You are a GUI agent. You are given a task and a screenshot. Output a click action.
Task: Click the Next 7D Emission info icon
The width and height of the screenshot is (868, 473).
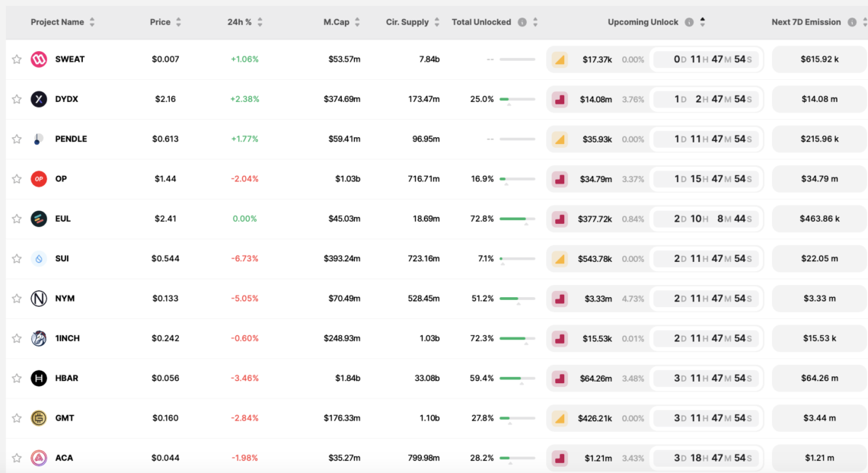(x=852, y=22)
